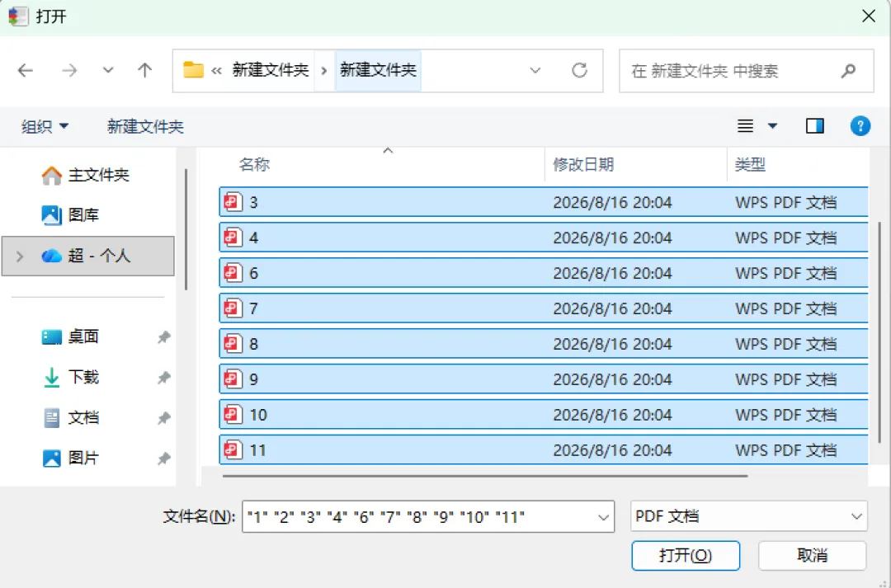Click the date cell of file 6
This screenshot has width=891, height=588.
612,273
